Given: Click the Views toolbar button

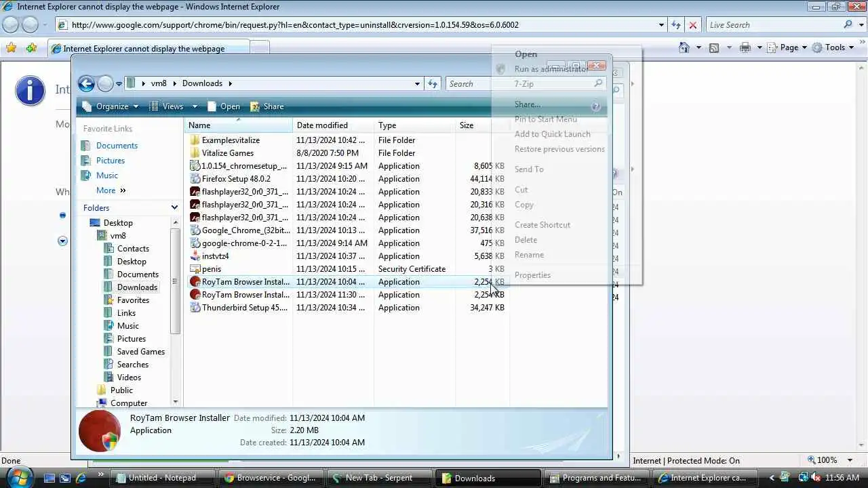Looking at the screenshot, I should pos(167,106).
